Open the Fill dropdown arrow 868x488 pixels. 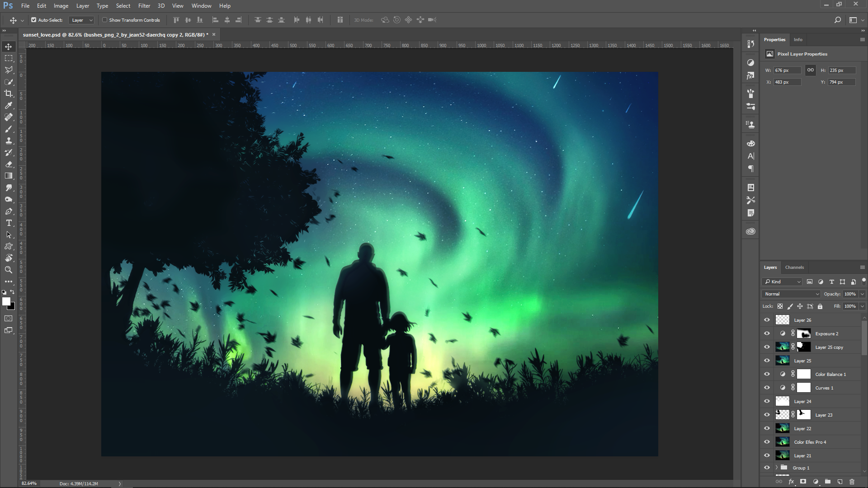point(862,306)
